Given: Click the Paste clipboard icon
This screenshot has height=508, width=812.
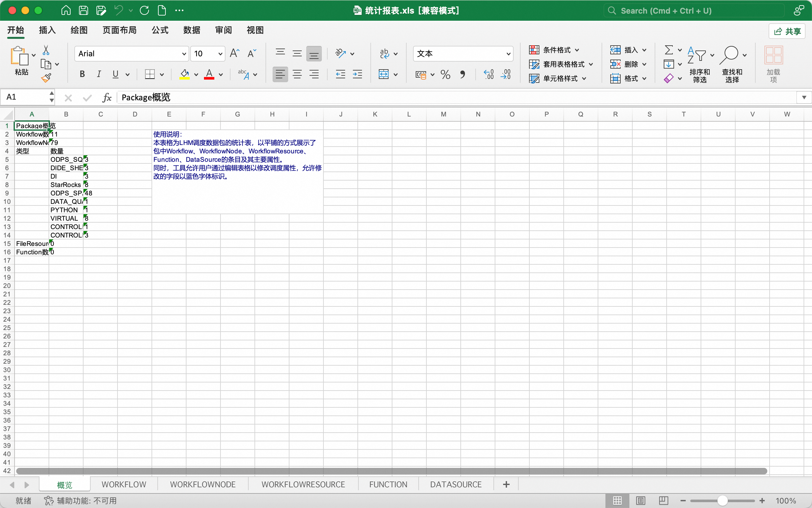Looking at the screenshot, I should [19, 56].
